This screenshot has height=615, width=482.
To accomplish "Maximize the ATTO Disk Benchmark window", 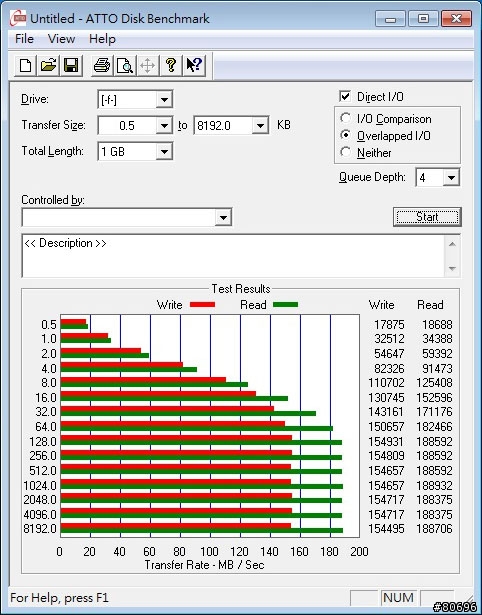I will (423, 18).
